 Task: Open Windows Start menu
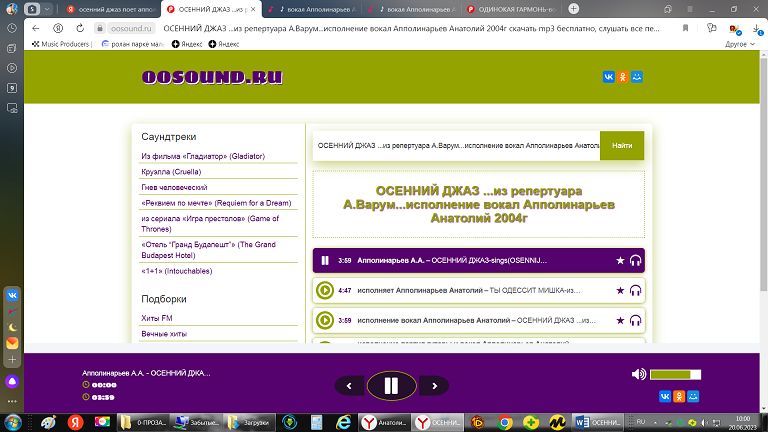tap(13, 422)
